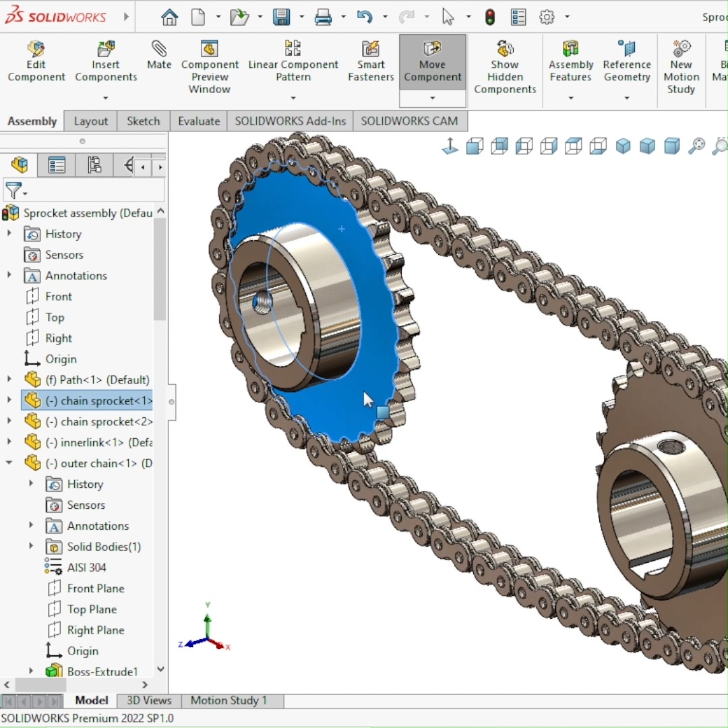Open a file with the Open folder icon
Viewport: 728px width, 728px height.
(x=239, y=17)
